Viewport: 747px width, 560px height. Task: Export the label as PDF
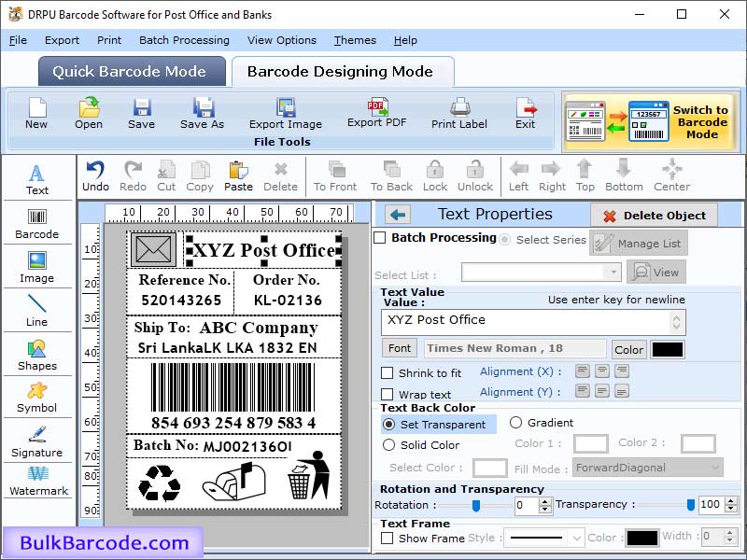tap(377, 113)
